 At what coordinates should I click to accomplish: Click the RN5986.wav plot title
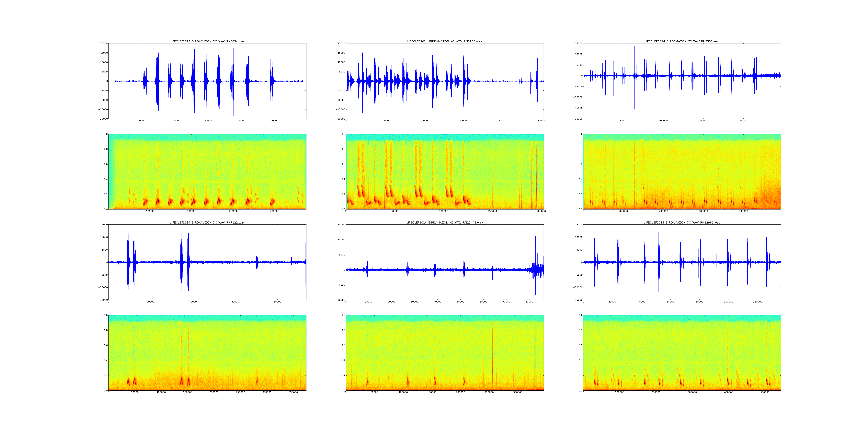coord(444,41)
